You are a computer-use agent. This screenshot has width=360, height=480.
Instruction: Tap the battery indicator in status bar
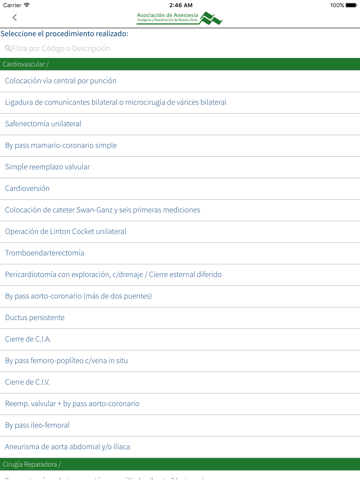(351, 5)
